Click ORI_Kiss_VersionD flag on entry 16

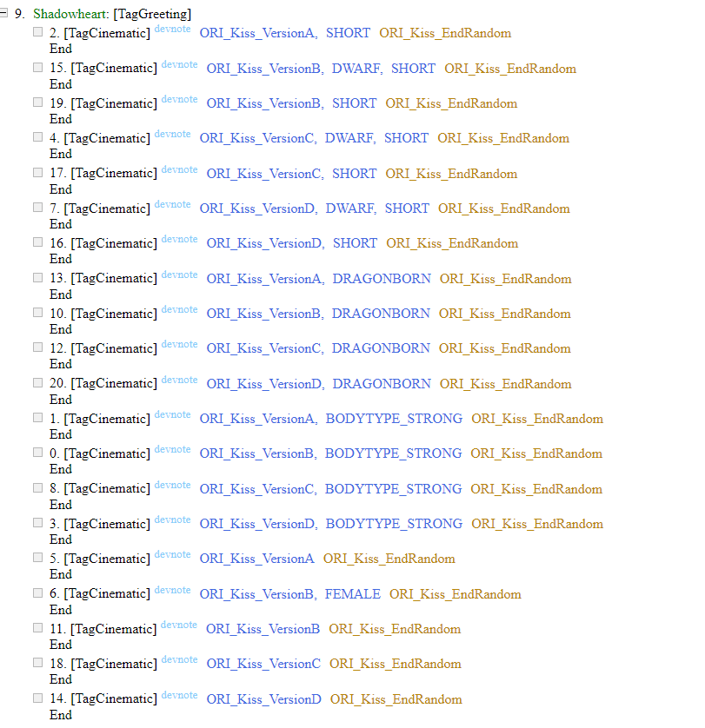(x=264, y=243)
